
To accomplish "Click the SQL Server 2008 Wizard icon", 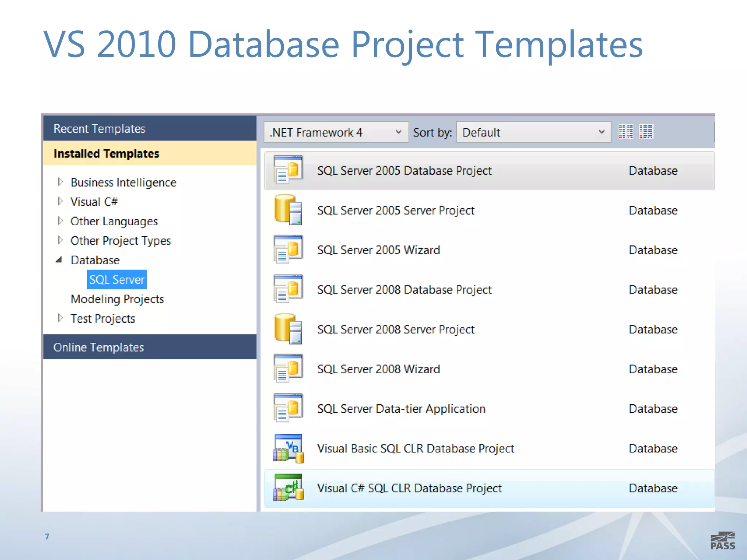I will pyautogui.click(x=288, y=368).
